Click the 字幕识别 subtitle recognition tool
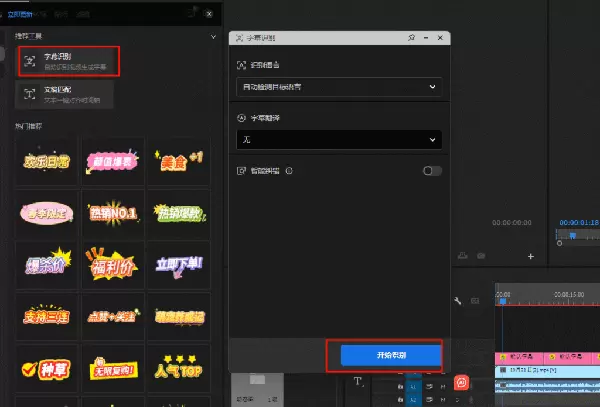 (x=68, y=62)
